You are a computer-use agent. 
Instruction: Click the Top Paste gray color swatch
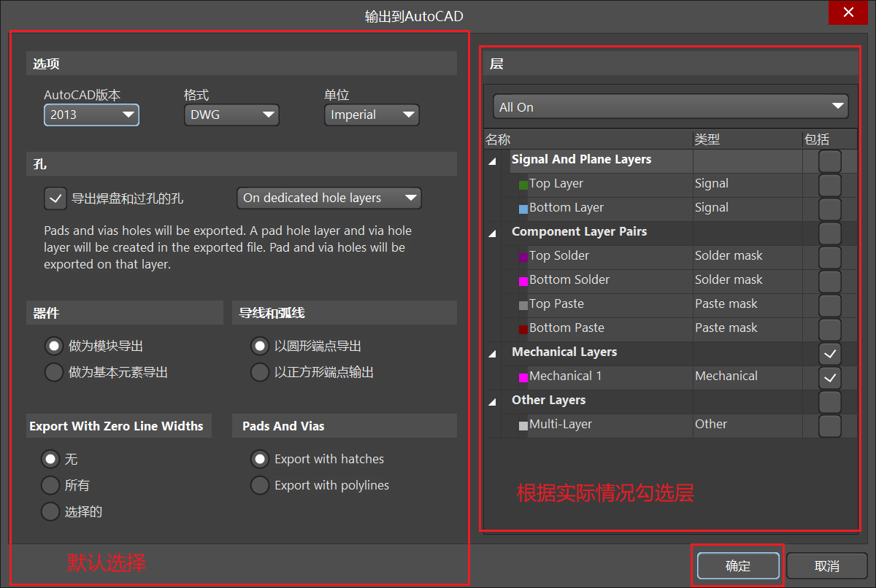[x=523, y=305]
